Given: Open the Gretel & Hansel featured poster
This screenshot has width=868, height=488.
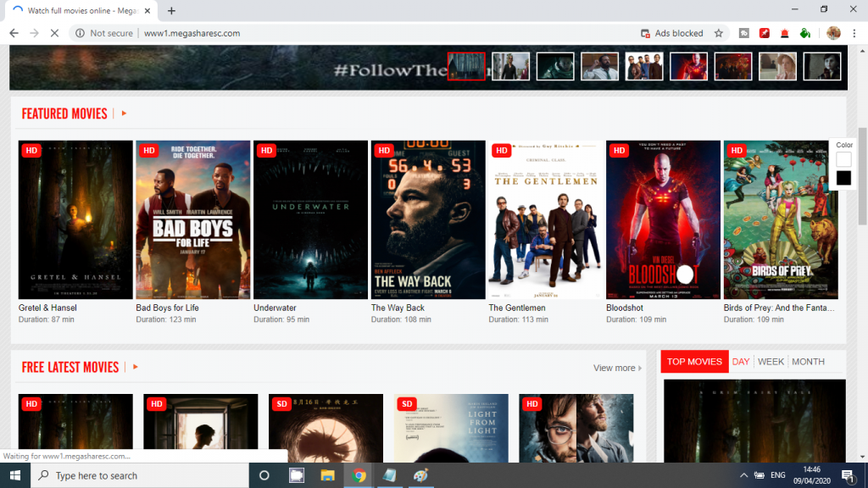Looking at the screenshot, I should coord(75,219).
